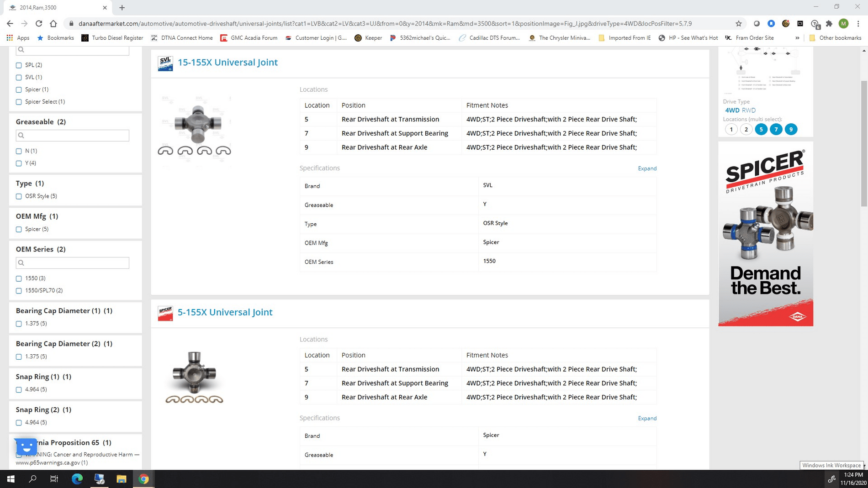This screenshot has width=868, height=488.
Task: Click the 15-155X universal joint product image
Action: (195, 130)
